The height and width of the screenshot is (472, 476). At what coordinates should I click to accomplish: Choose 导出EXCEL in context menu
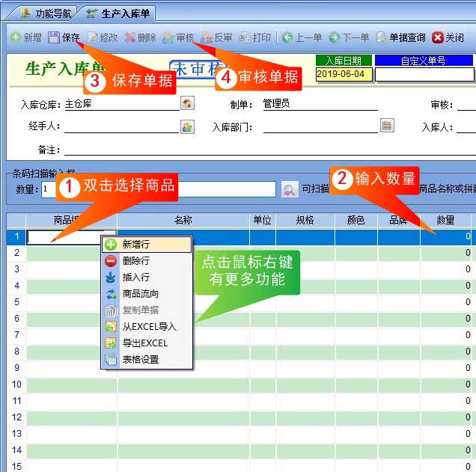pos(147,343)
